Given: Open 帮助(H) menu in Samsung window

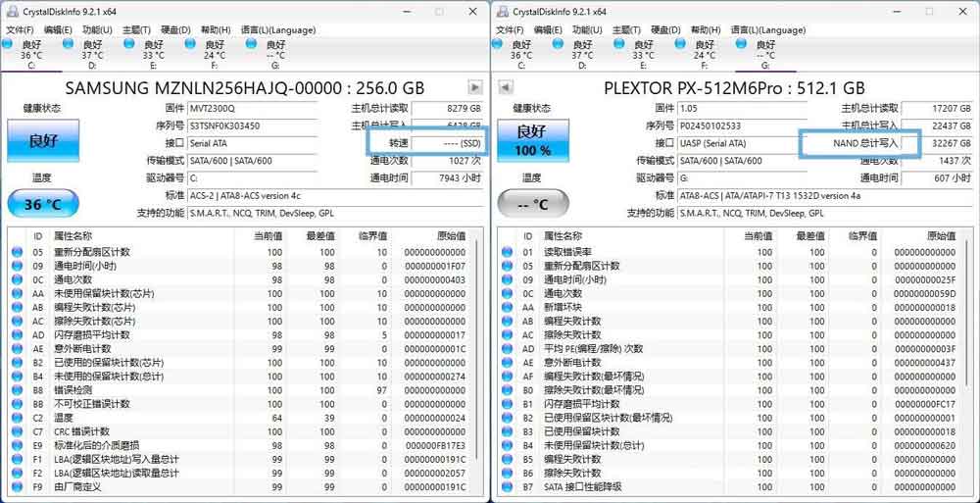Looking at the screenshot, I should (x=216, y=30).
